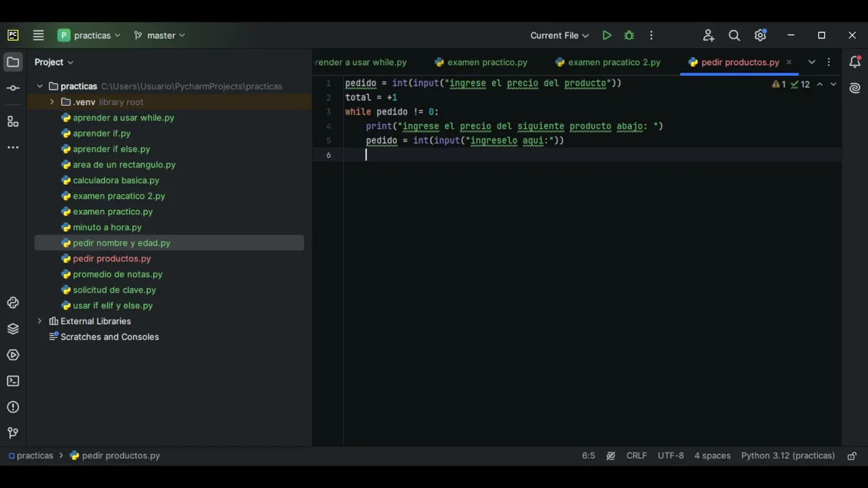
Task: Close the pedir productos.py tab
Action: point(789,62)
